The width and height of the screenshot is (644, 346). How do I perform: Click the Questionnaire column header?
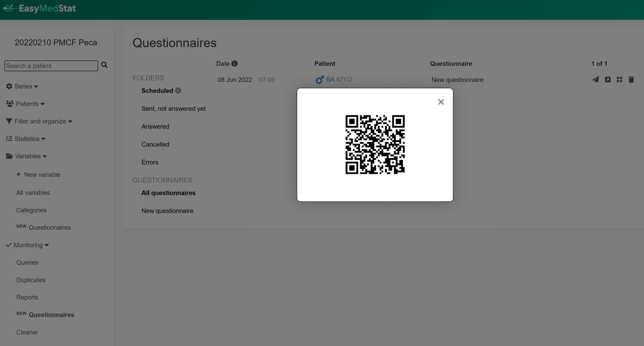click(451, 64)
